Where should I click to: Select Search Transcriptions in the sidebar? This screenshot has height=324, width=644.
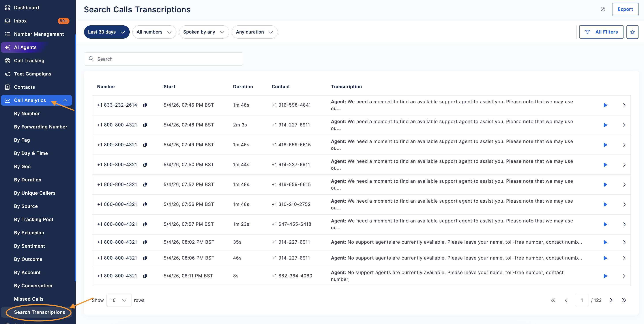tap(39, 312)
